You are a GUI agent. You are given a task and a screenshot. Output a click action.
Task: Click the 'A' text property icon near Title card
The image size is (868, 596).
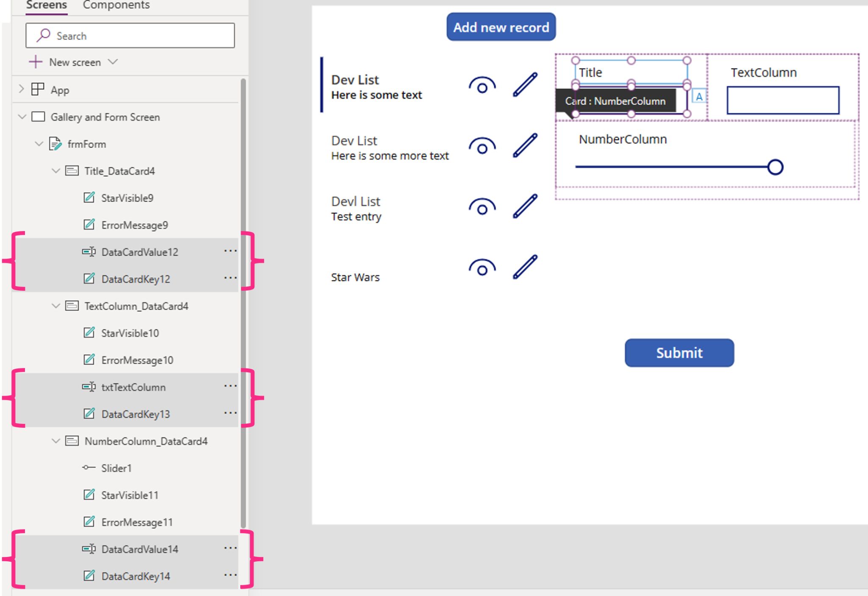[698, 96]
